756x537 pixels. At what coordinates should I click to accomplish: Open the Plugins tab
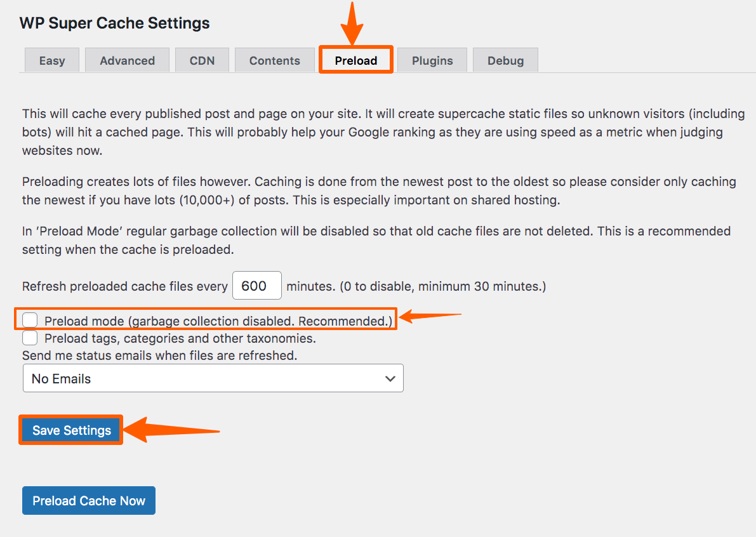(x=432, y=60)
